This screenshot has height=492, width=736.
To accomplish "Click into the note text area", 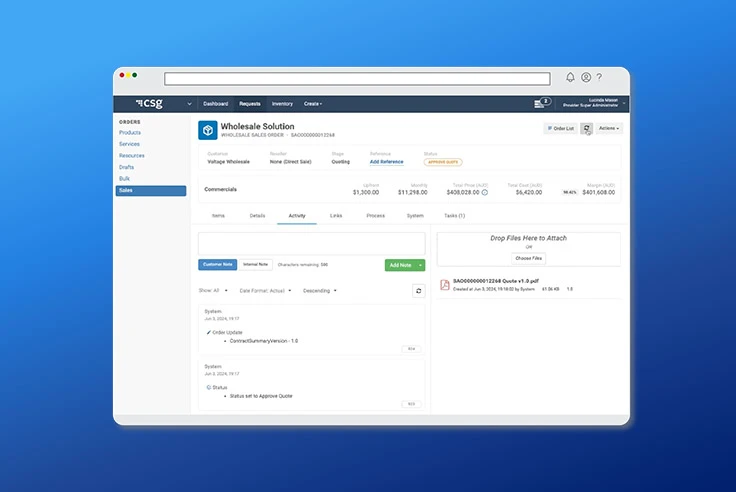I will click(312, 244).
